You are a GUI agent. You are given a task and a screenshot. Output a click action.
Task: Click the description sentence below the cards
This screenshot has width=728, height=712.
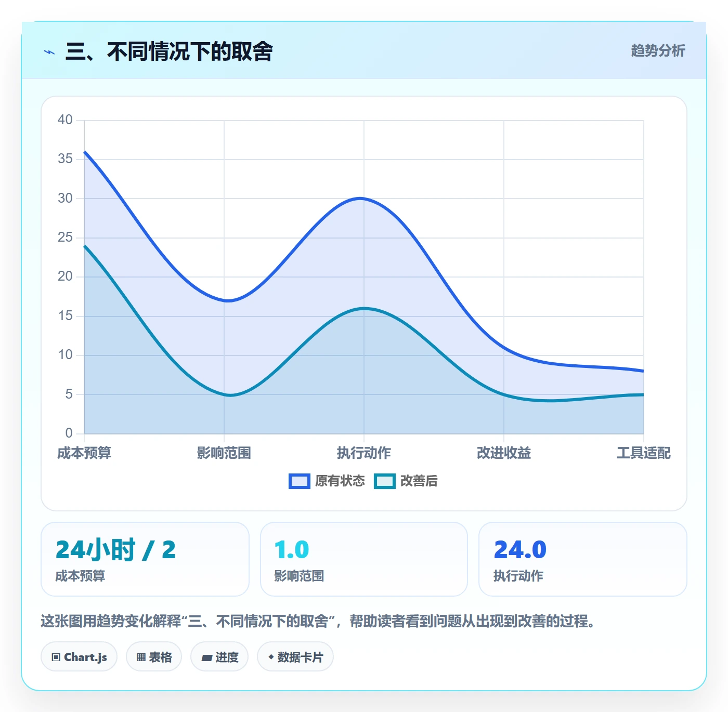point(319,621)
